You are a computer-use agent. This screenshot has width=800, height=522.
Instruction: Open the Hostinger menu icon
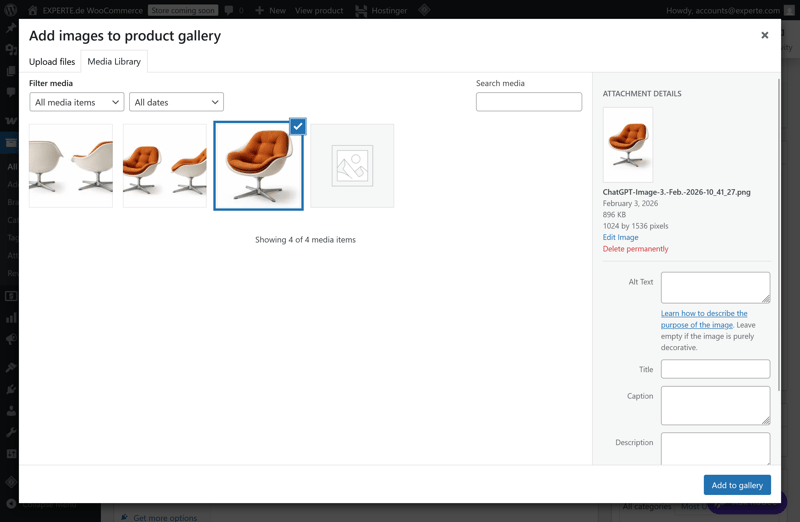point(361,10)
